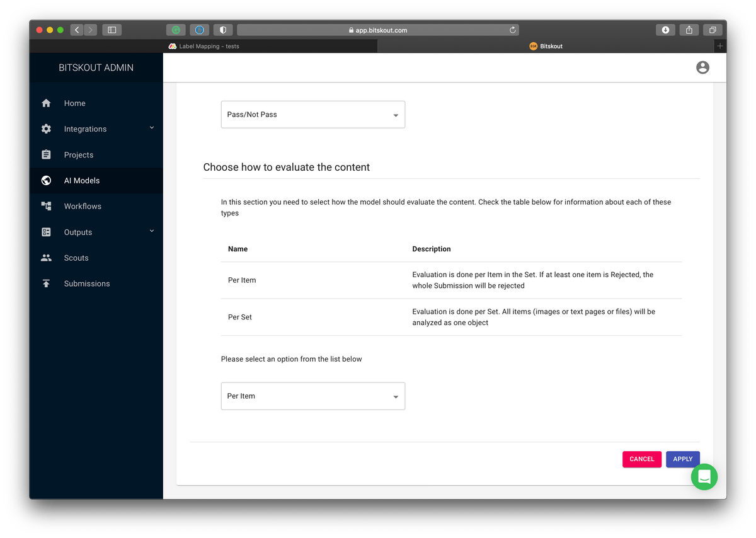
Task: Open the Pass/Not Pass dropdown
Action: click(313, 115)
